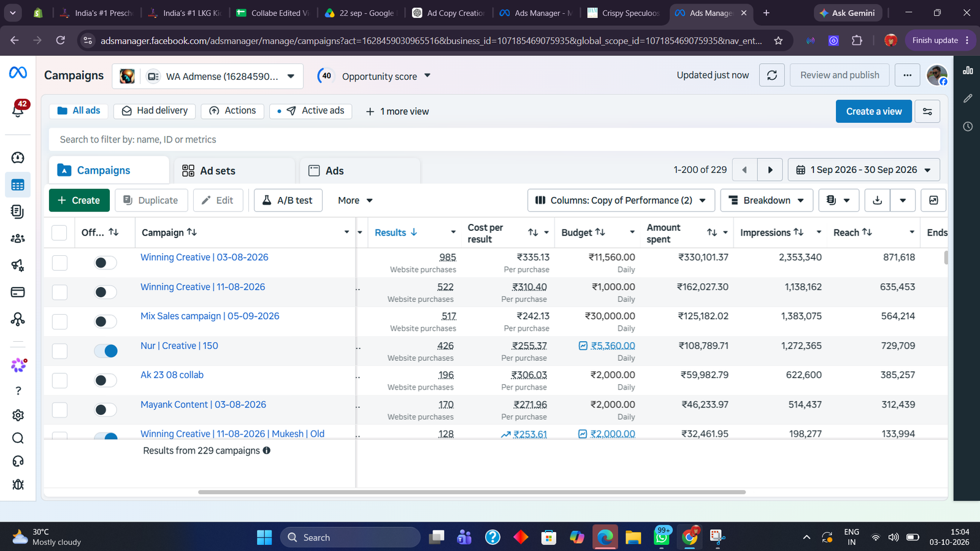Screen dimensions: 980x551
Task: Select the All ads view
Action: click(x=78, y=111)
